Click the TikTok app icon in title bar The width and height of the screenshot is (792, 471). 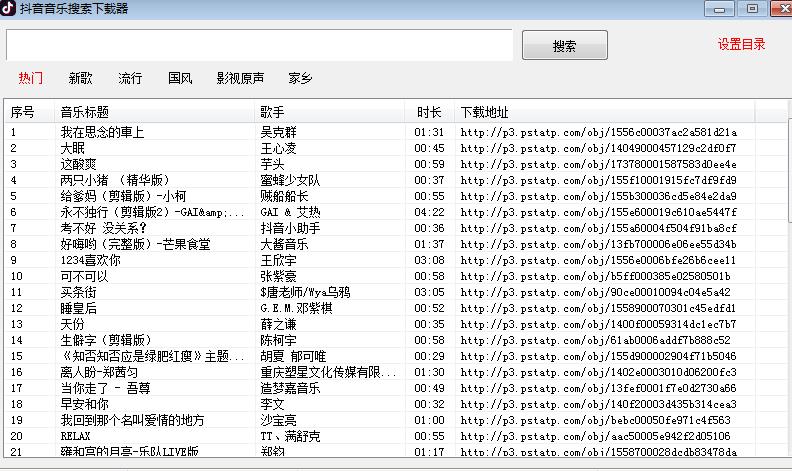9,9
